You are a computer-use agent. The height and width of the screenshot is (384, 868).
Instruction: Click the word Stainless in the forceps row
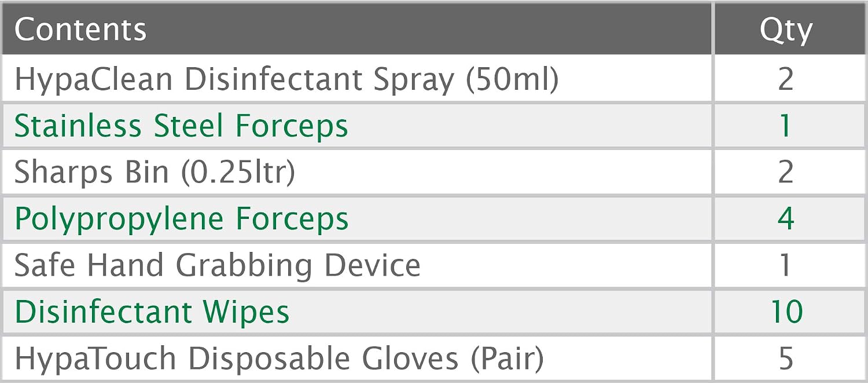[x=78, y=126]
